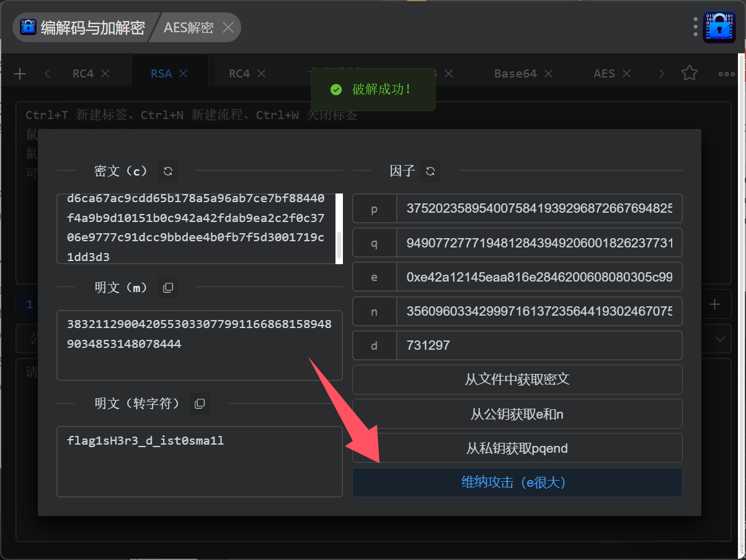
Task: Switch to the second RC4 tab
Action: (239, 74)
